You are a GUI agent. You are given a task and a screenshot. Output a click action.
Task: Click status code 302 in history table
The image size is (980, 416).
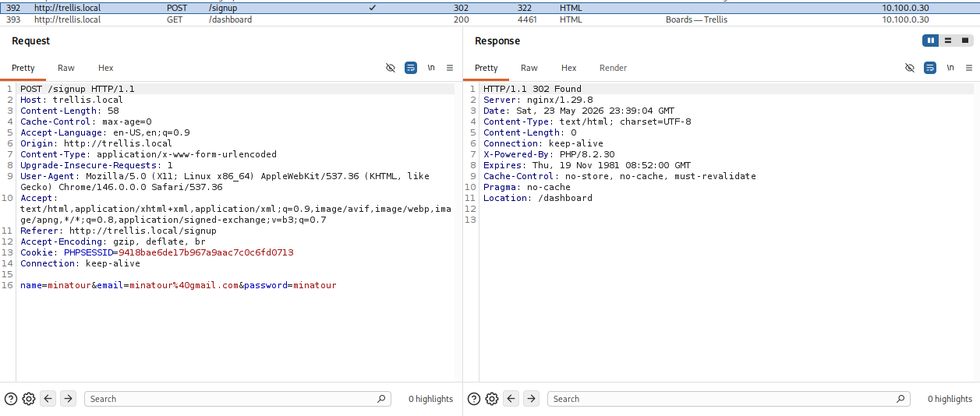461,8
